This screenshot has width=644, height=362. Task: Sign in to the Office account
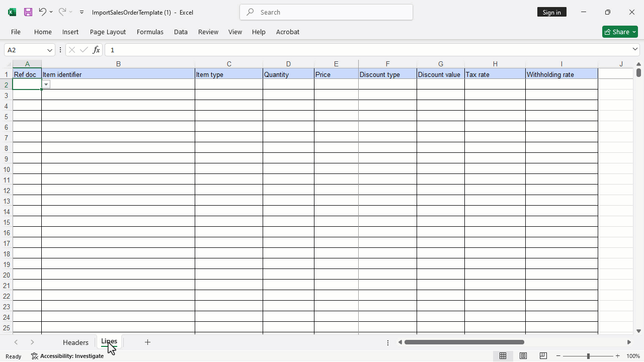coord(551,12)
